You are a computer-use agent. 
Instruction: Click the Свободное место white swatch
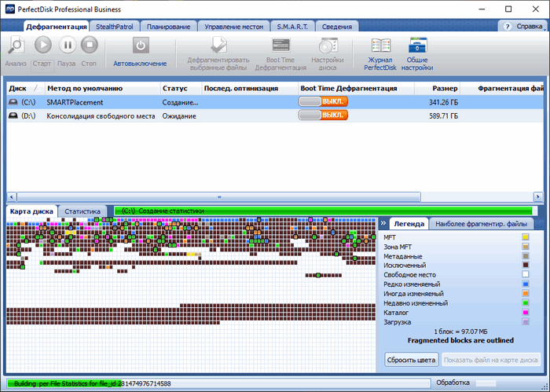(x=526, y=274)
